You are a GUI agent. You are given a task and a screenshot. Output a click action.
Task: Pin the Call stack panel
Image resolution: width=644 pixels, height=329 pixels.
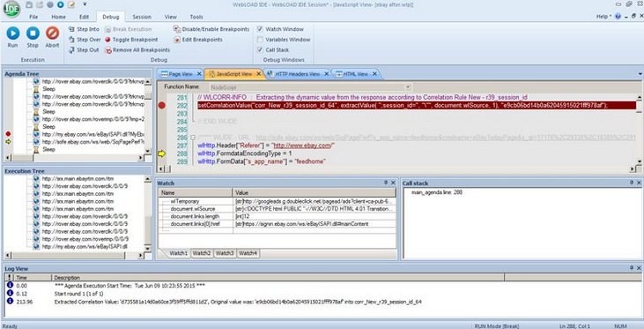pos(632,183)
